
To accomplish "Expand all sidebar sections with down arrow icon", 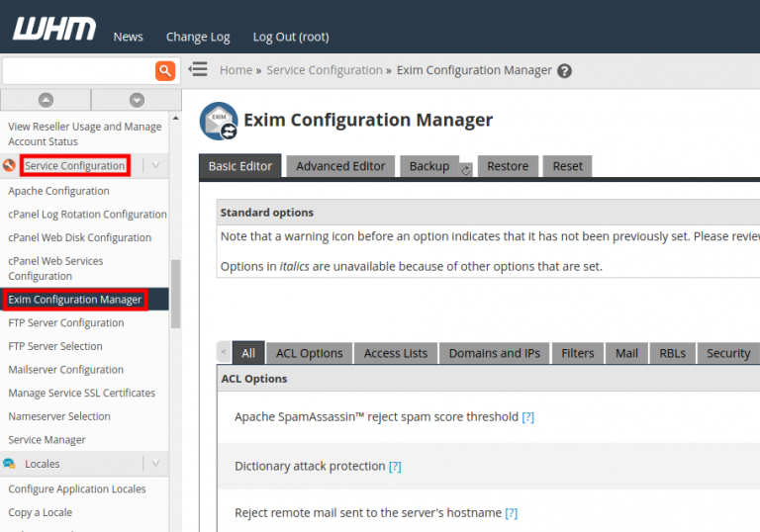I will coord(137,100).
